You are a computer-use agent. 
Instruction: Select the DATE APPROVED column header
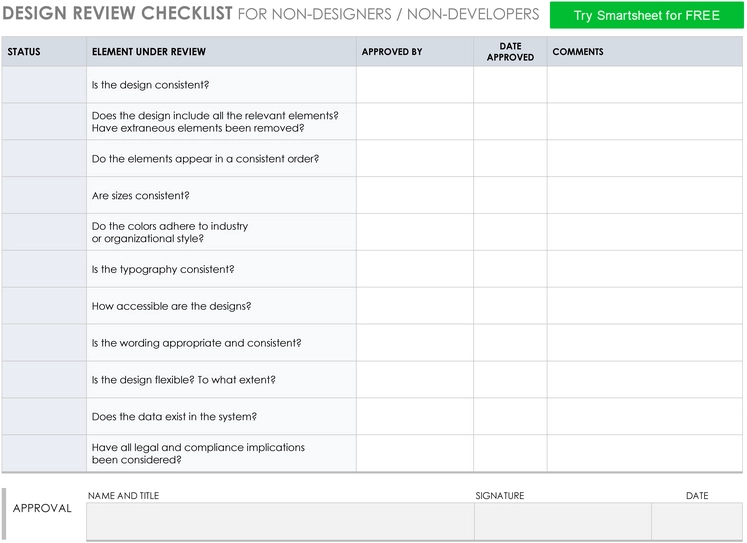coord(510,51)
